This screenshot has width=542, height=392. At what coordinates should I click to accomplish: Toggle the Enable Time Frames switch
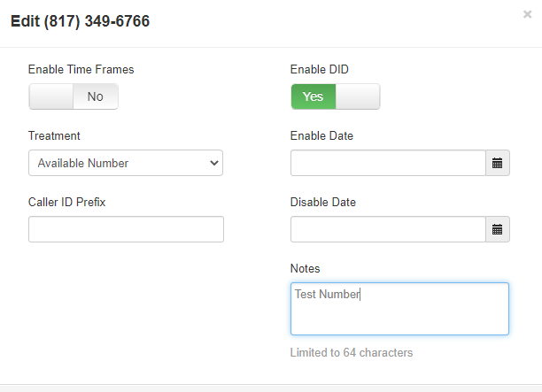click(74, 96)
